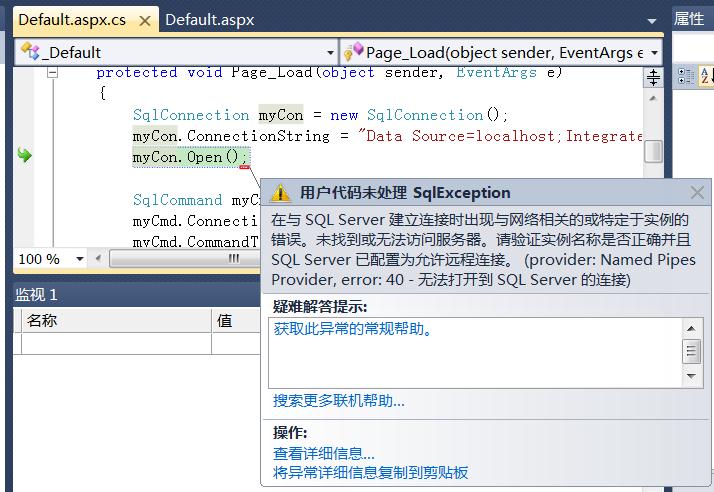Click '搜索更多联机帮助...' link
714x492 pixels.
tap(338, 401)
